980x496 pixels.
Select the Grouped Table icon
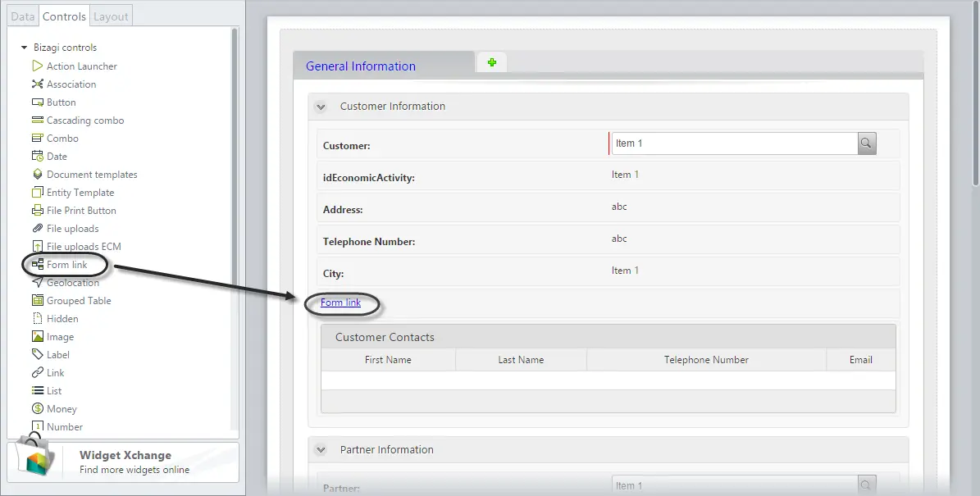click(x=38, y=301)
